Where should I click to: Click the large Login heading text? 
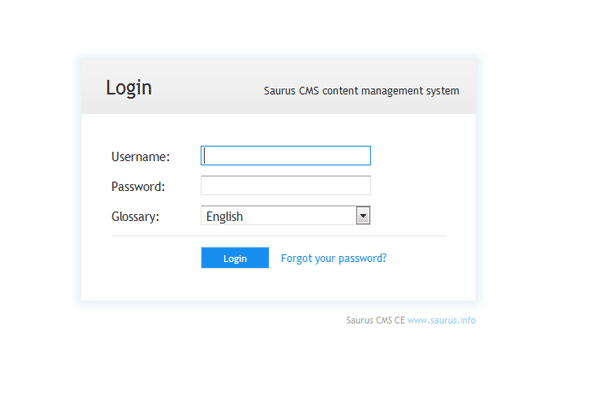click(x=129, y=88)
